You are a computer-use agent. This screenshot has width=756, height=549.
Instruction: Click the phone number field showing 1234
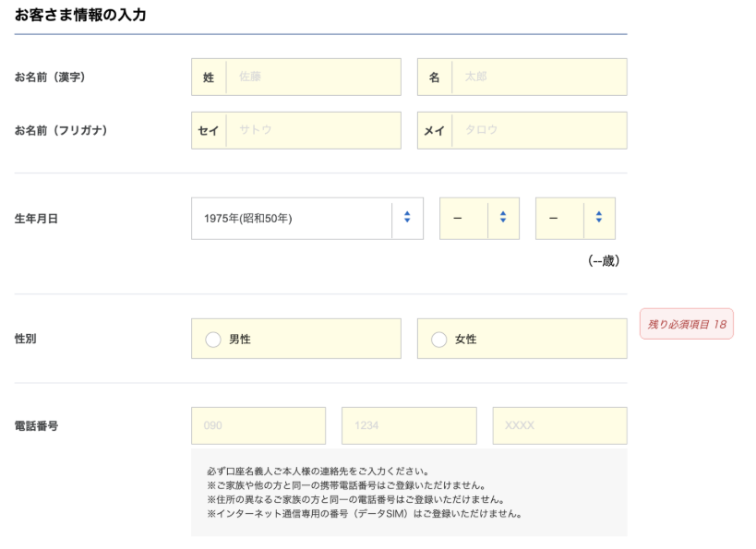click(409, 426)
